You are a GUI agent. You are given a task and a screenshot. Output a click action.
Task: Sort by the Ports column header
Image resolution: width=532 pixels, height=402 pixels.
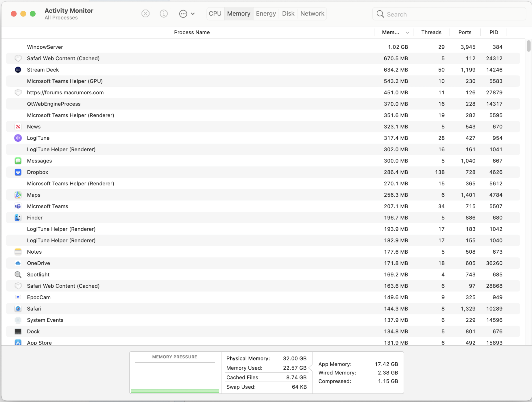click(x=465, y=32)
